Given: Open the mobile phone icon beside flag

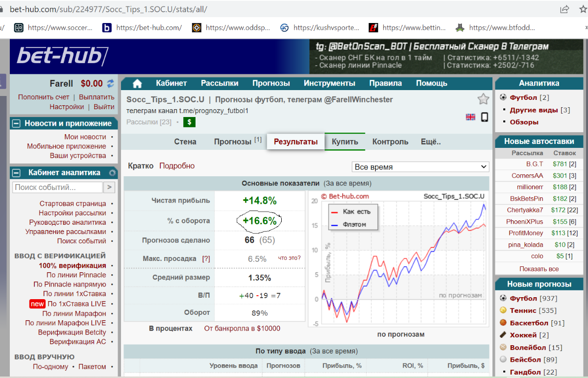Looking at the screenshot, I should tap(484, 117).
